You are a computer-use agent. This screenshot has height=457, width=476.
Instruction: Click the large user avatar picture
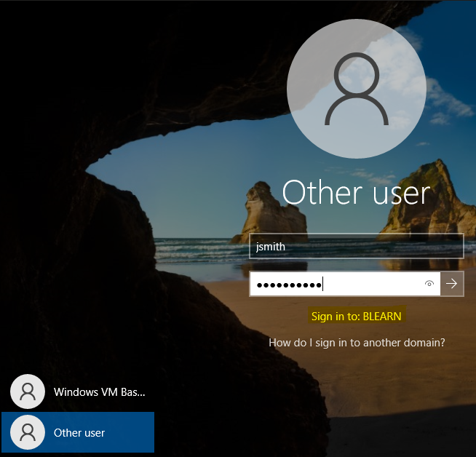[357, 89]
